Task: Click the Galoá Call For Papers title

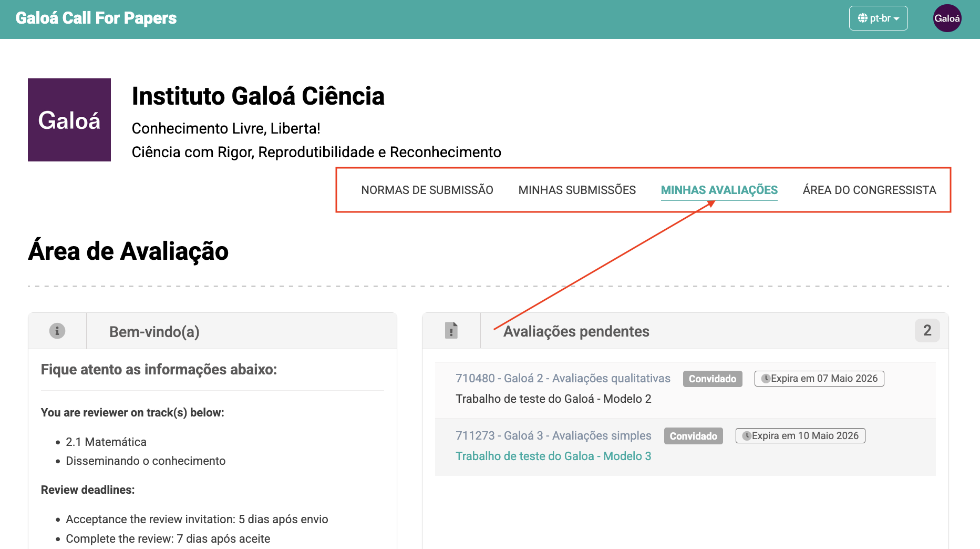Action: pos(96,18)
